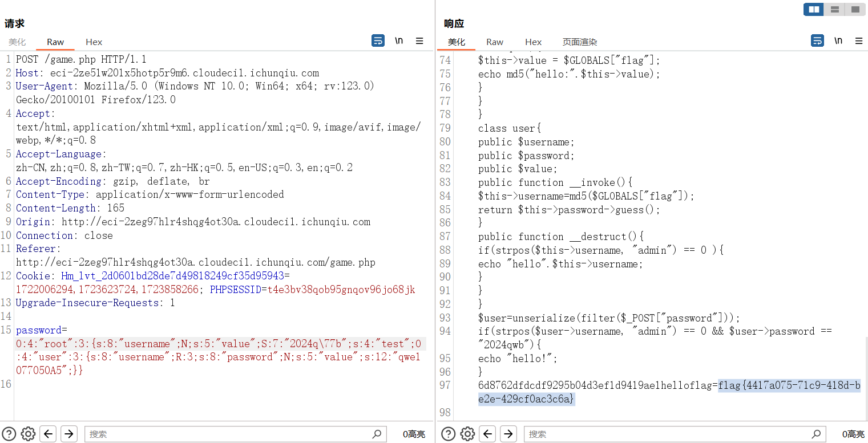
Task: Go to next match in response search
Action: click(x=508, y=434)
